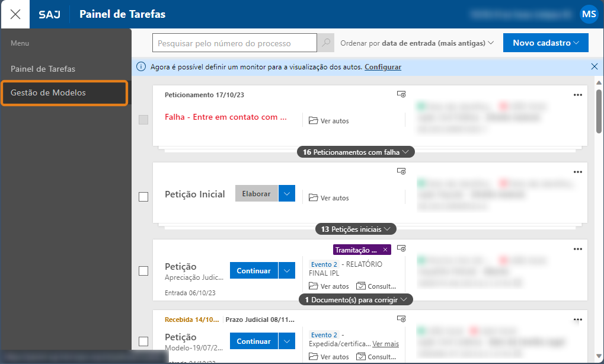
Task: Click the Configurar link in the banner
Action: click(x=382, y=67)
